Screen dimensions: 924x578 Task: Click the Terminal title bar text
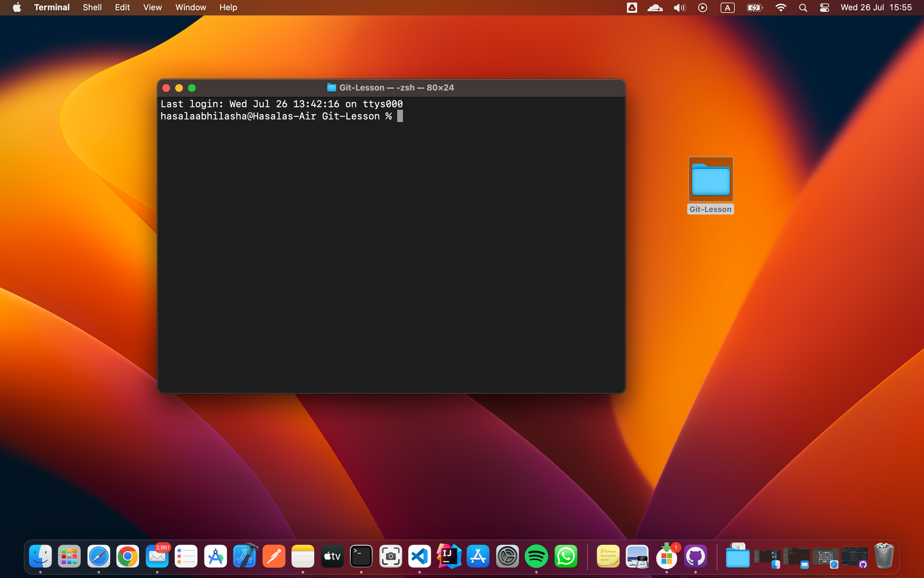[x=396, y=87]
